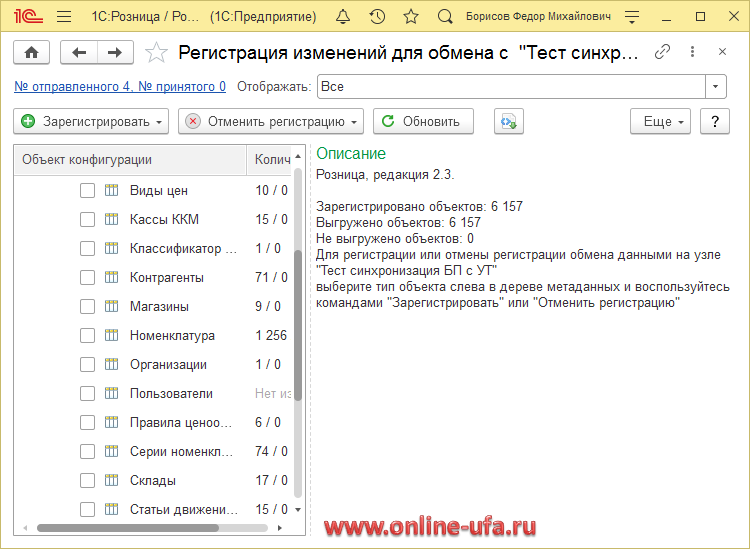Viewport: 750px width, 549px height.
Task: Open notifications bell icon
Action: click(342, 17)
